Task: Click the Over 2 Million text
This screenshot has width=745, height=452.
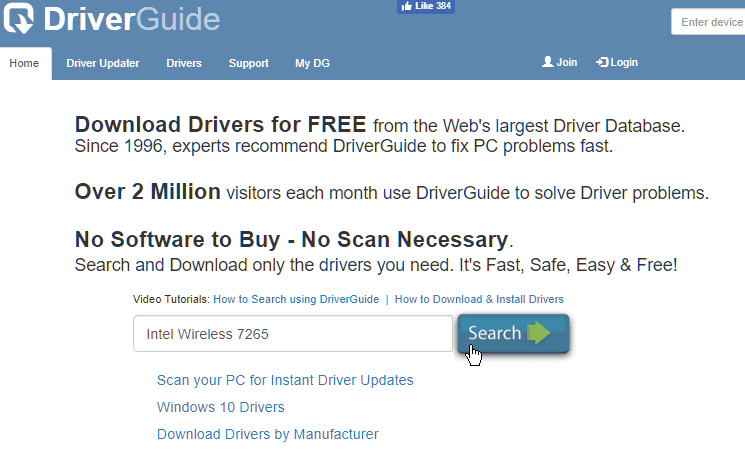Action: coord(147,192)
